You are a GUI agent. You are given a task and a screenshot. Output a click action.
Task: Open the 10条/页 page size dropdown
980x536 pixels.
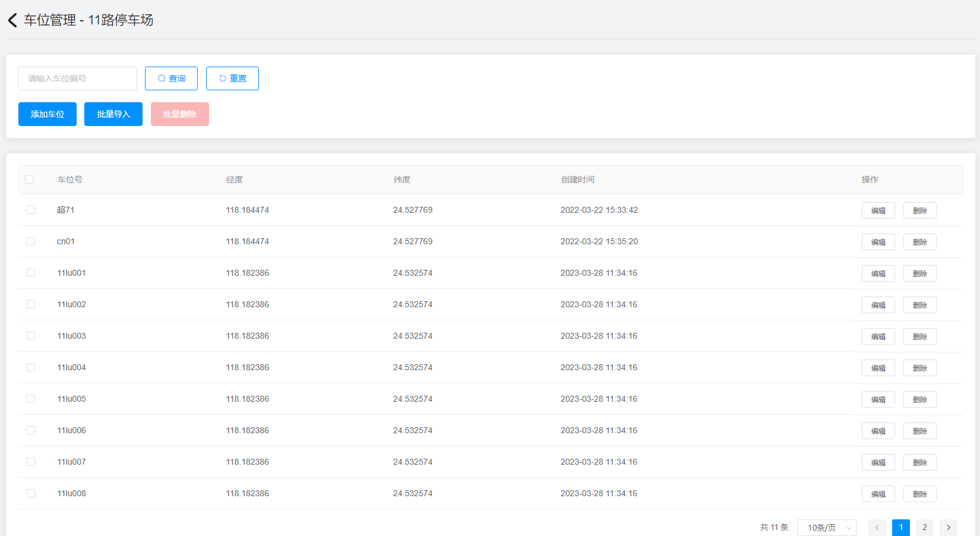tap(826, 527)
